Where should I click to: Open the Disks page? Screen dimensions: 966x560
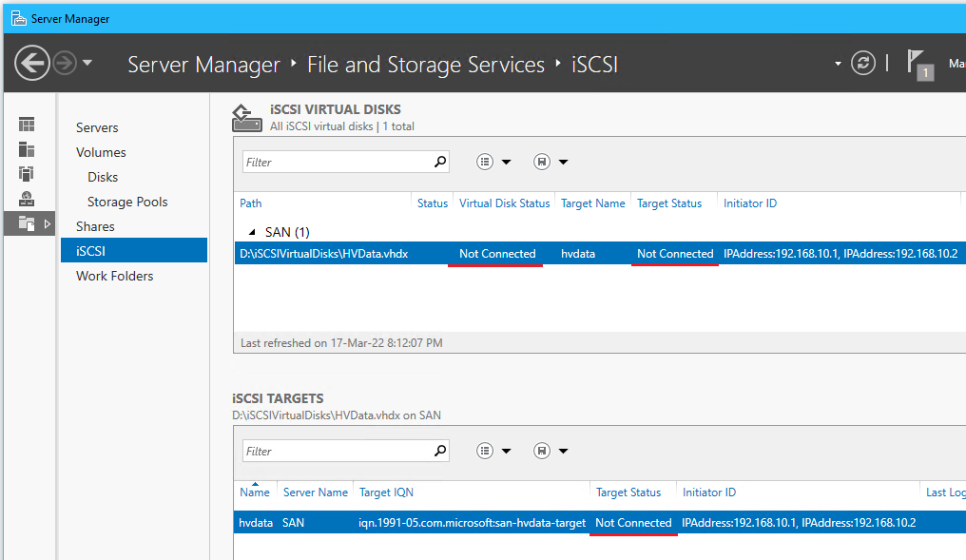[103, 177]
